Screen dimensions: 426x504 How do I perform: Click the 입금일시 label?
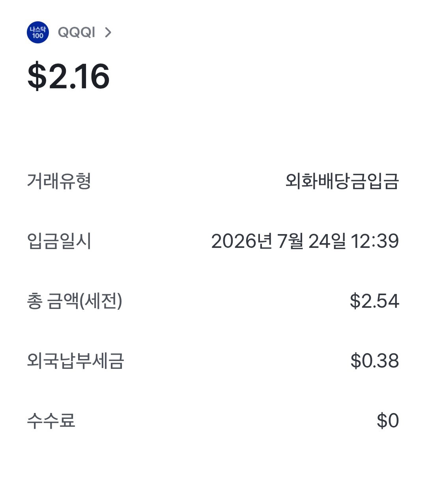[x=59, y=241]
